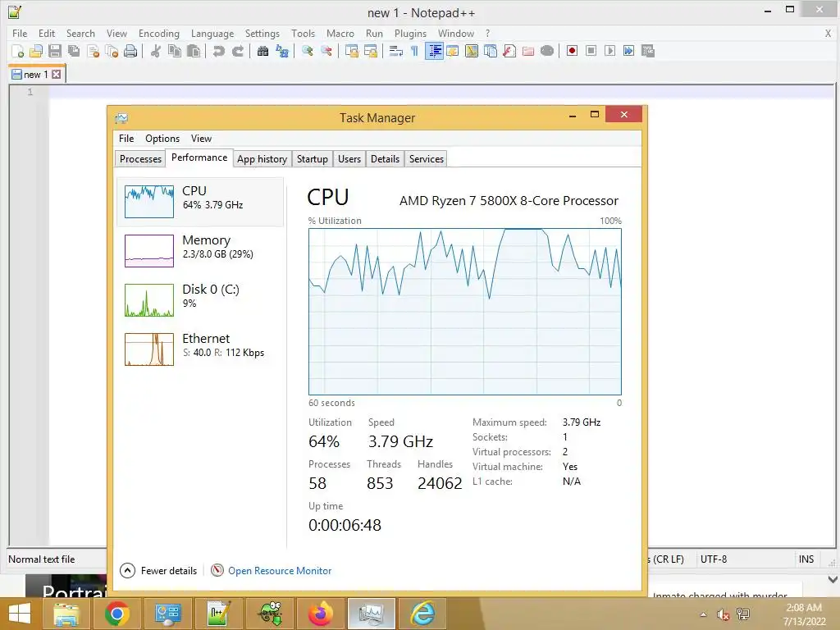Viewport: 840px width, 630px height.
Task: Select the CPU performance item
Action: 200,202
